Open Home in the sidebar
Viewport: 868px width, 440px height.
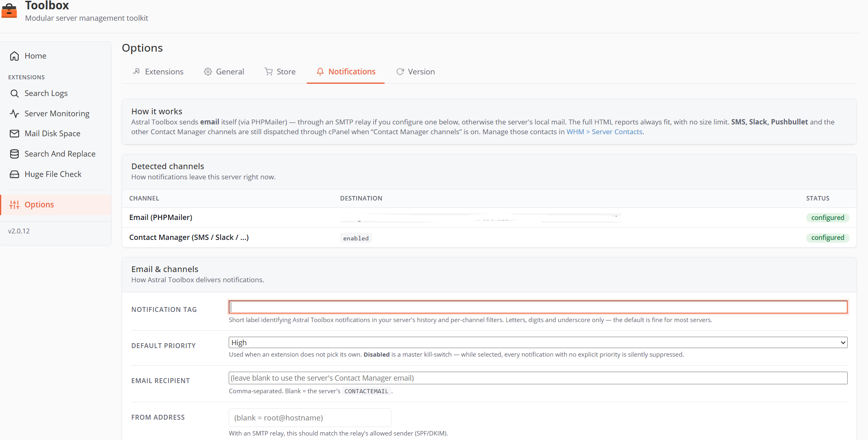tap(56, 56)
